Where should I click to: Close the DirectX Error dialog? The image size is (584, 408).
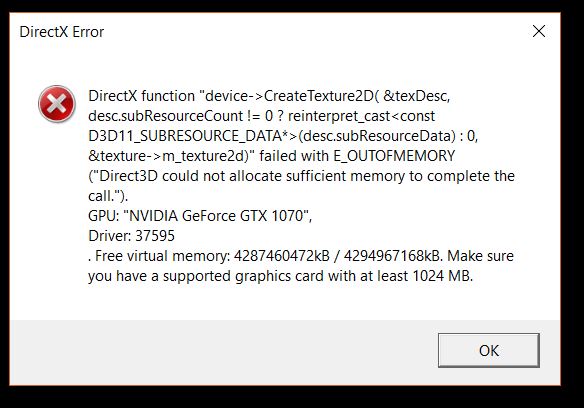coord(539,31)
